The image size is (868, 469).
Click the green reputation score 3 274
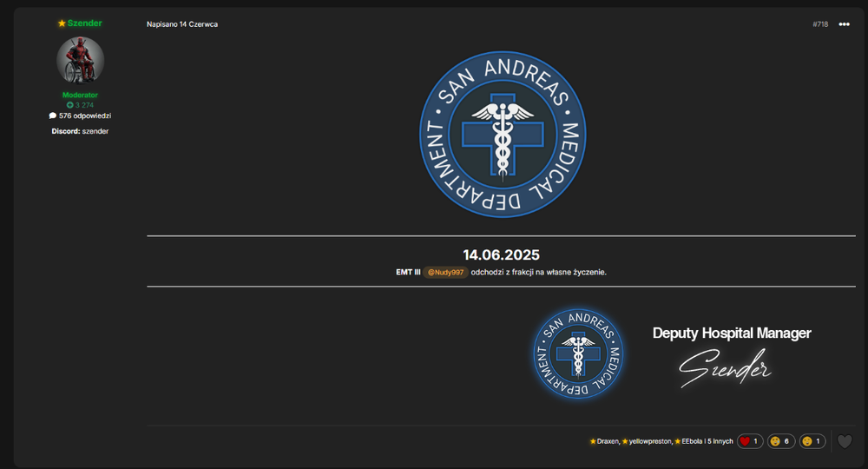tap(80, 105)
